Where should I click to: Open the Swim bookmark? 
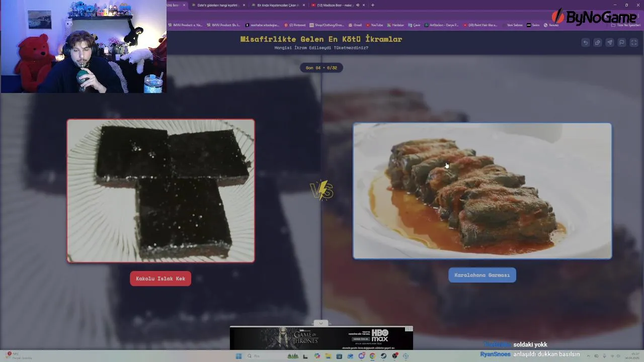[x=533, y=25]
